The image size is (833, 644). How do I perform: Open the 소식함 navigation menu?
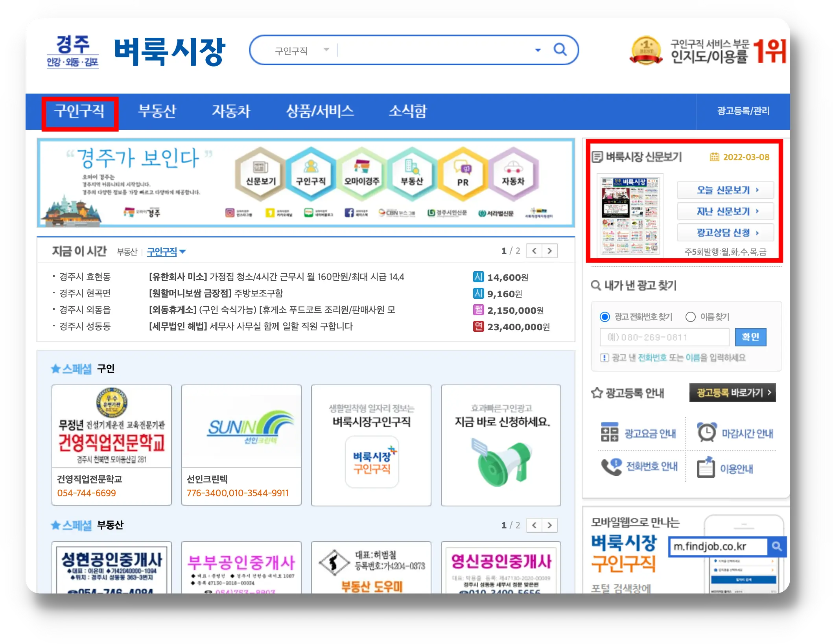(x=407, y=111)
